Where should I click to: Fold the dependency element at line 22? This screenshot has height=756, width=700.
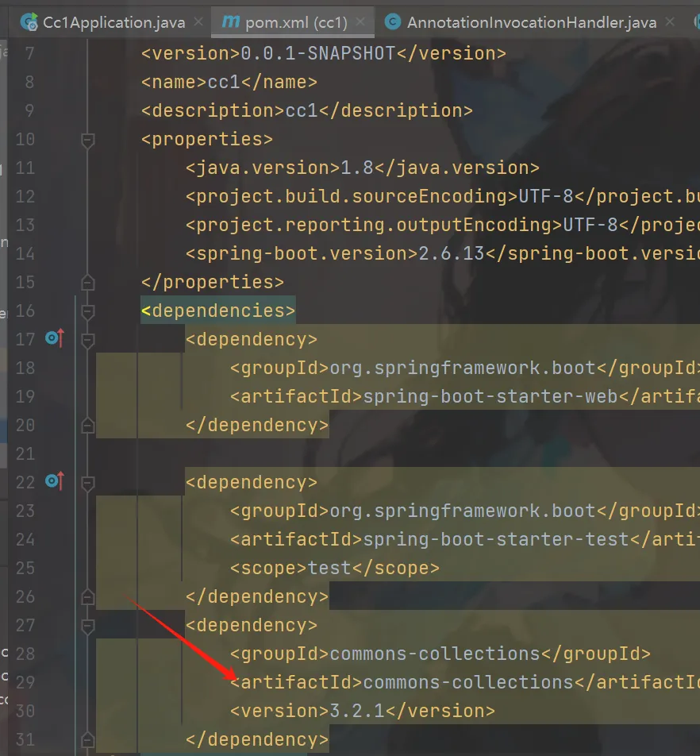(x=87, y=483)
